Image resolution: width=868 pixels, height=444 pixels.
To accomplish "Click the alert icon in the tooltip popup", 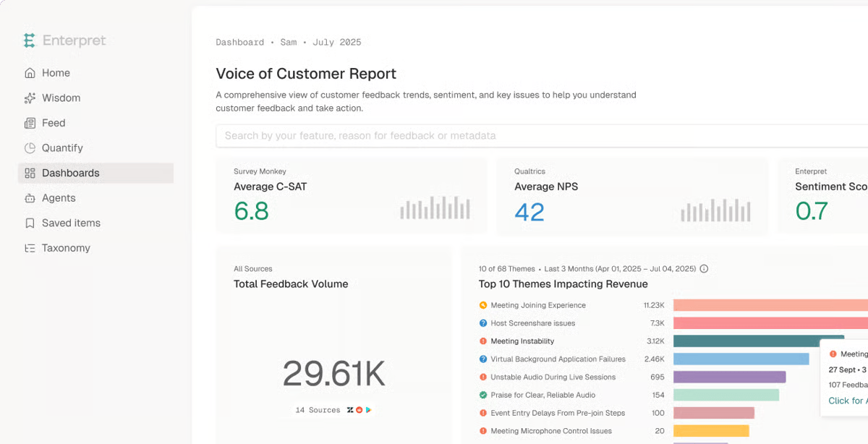I will coord(833,354).
